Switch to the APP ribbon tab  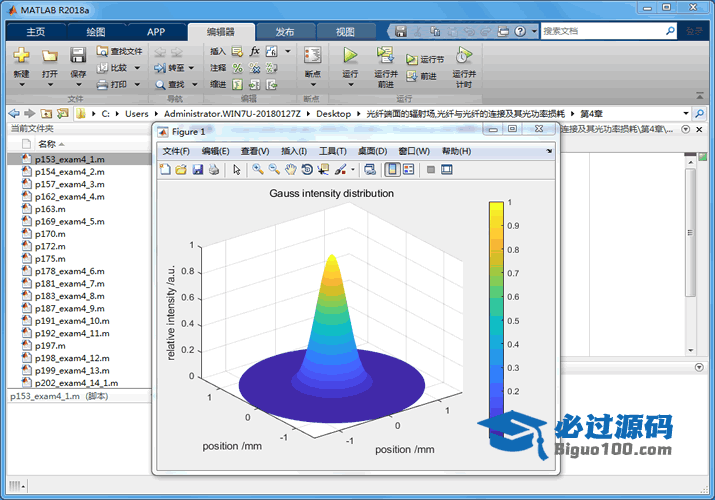[x=156, y=31]
